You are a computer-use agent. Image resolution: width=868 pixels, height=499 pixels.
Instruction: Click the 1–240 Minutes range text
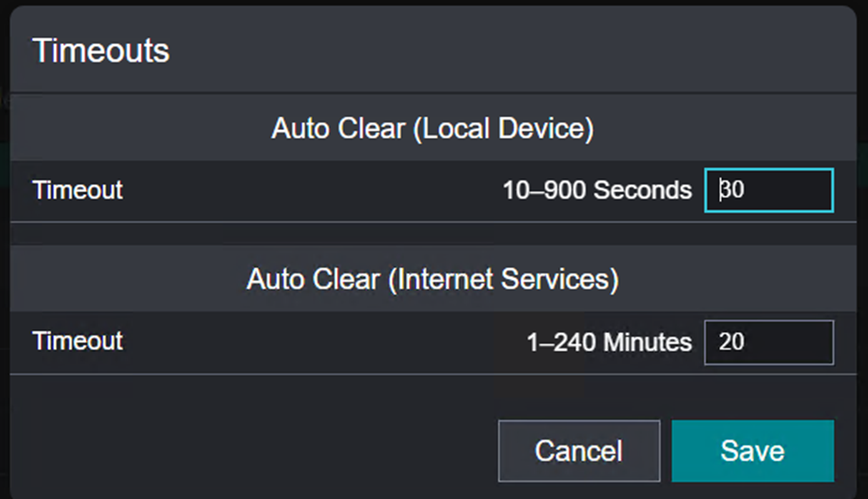609,342
